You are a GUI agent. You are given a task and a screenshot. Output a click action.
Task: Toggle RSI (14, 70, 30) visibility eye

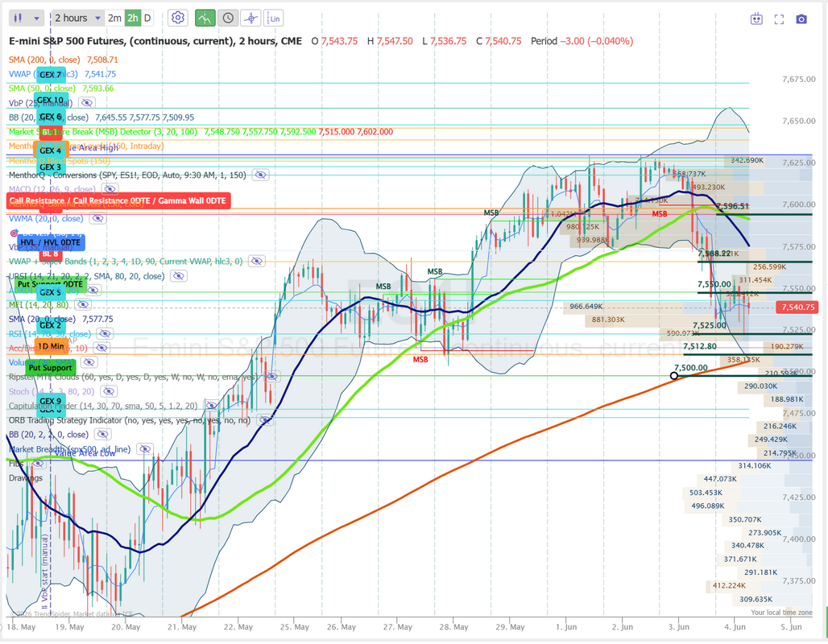point(105,333)
